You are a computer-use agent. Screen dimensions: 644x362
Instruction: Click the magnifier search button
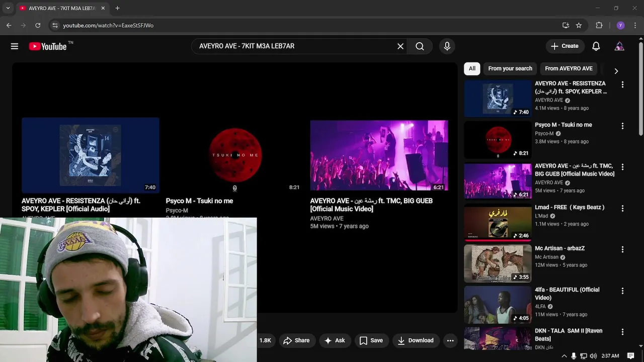tap(420, 46)
